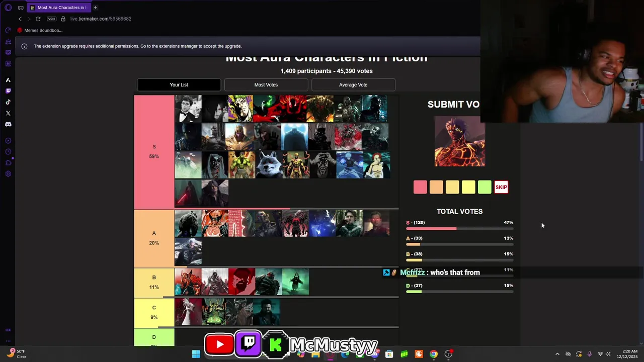The image size is (644, 362).
Task: Click the current lava-skinned character image
Action: click(460, 141)
